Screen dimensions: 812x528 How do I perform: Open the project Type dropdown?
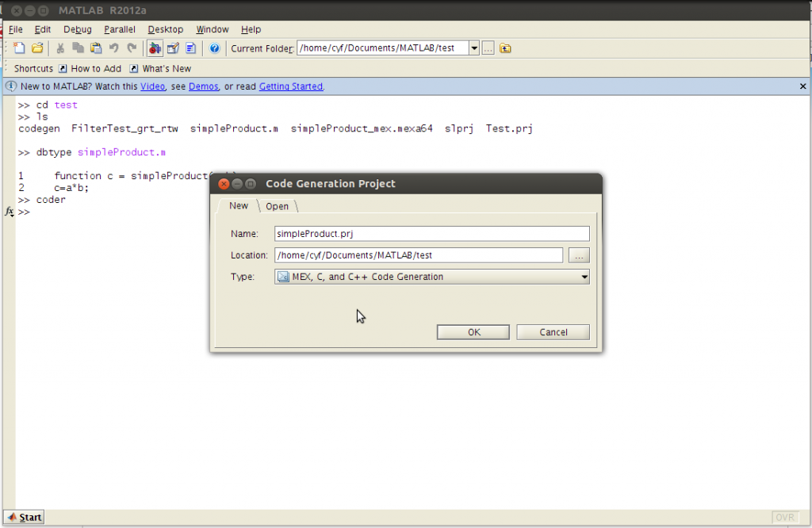click(x=584, y=276)
